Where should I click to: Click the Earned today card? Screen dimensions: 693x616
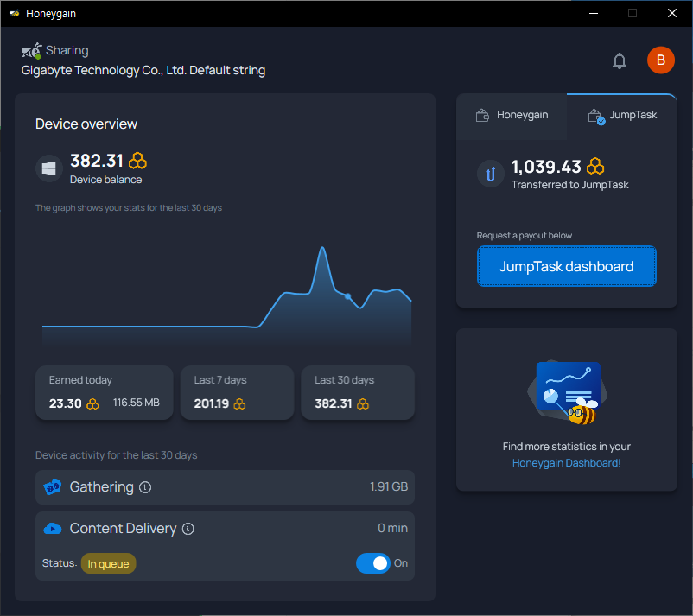pyautogui.click(x=105, y=392)
